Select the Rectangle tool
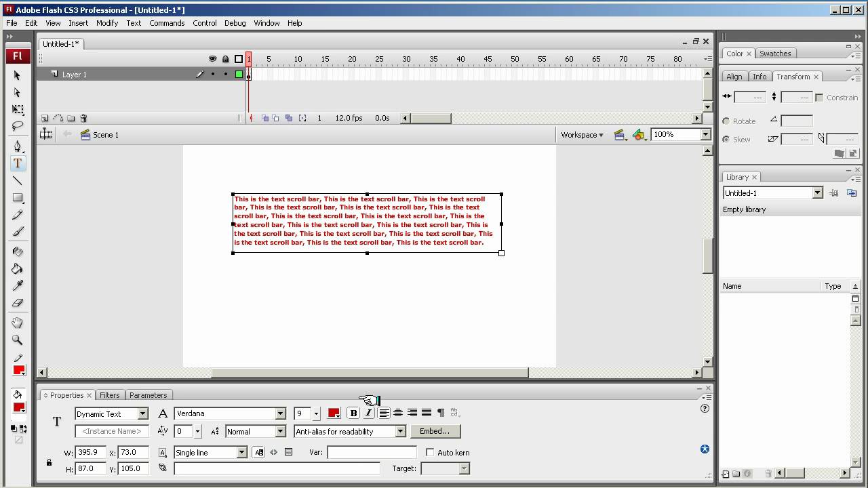Viewport: 868px width, 488px height. pyautogui.click(x=18, y=198)
